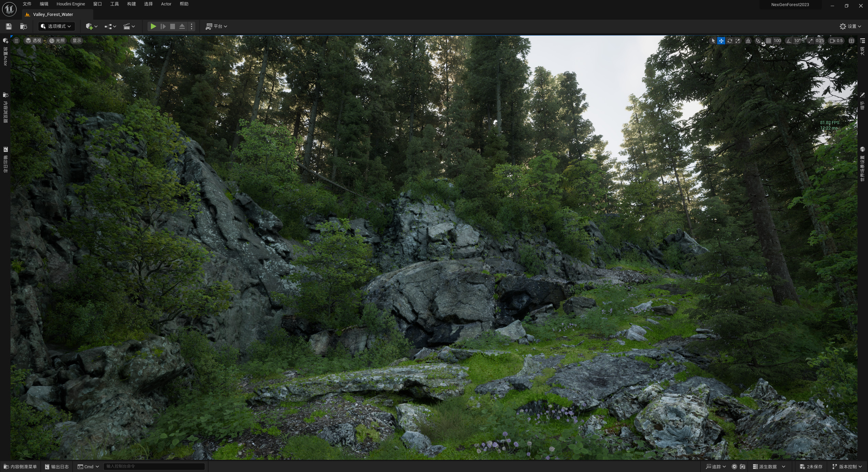Open the Browse content folder search icon
868x472 pixels.
(23, 26)
